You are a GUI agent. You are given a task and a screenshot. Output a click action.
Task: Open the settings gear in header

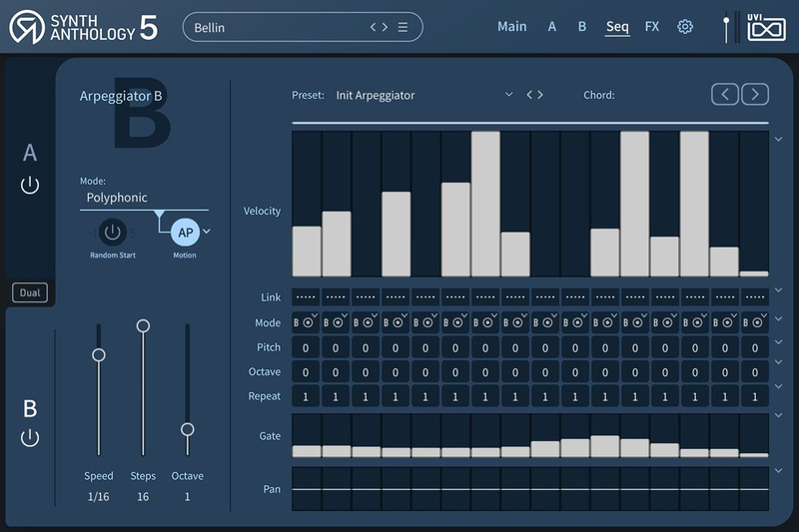tap(685, 27)
